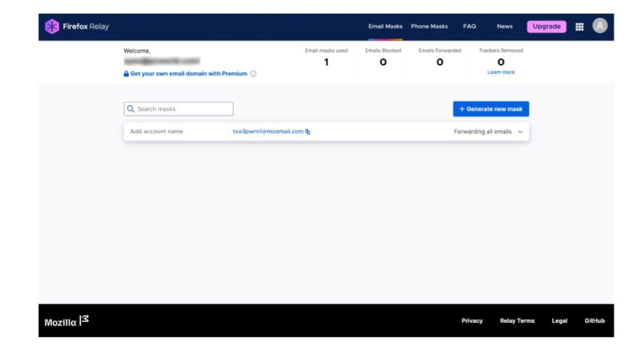Screen dimensions: 644x347
Task: Switch to the Email Masks tab
Action: [385, 26]
